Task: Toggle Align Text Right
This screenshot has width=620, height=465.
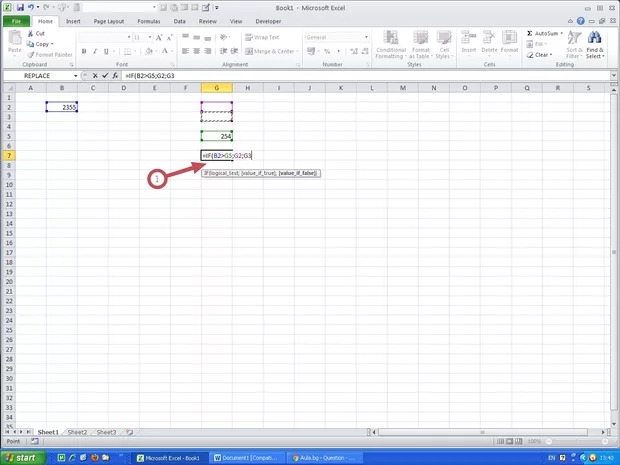Action: pos(208,51)
